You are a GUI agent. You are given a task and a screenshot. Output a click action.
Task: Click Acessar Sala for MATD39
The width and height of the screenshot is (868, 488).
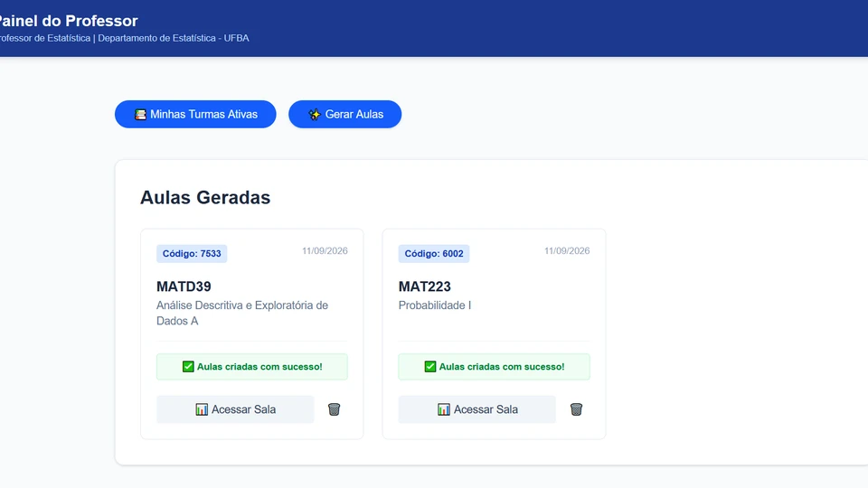[235, 409]
